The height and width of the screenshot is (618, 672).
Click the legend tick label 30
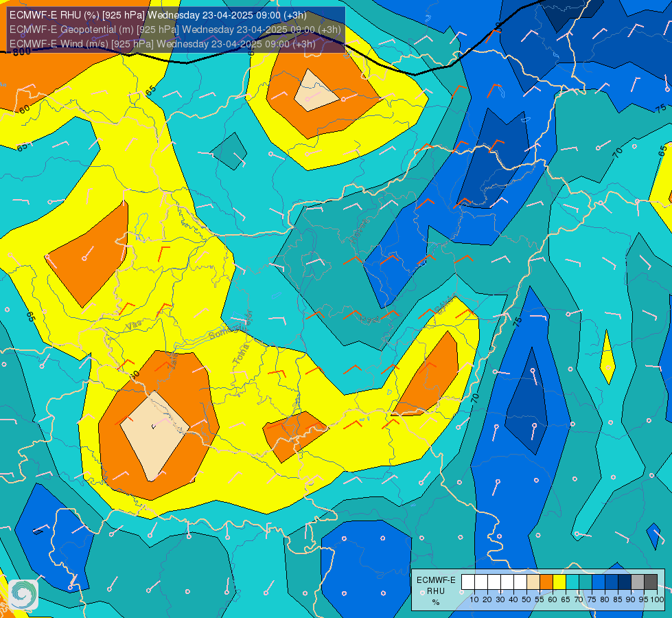(500, 599)
